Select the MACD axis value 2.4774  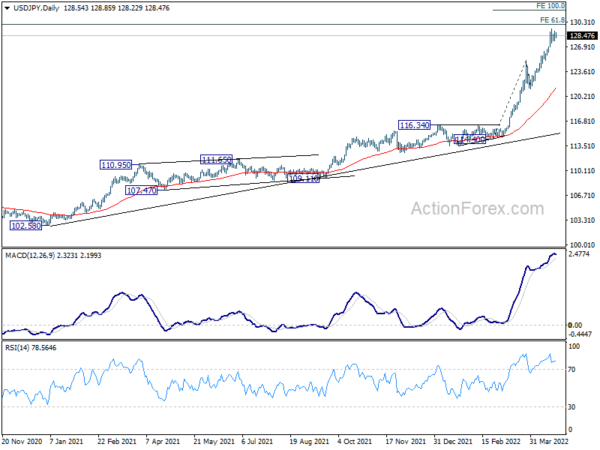tap(579, 254)
